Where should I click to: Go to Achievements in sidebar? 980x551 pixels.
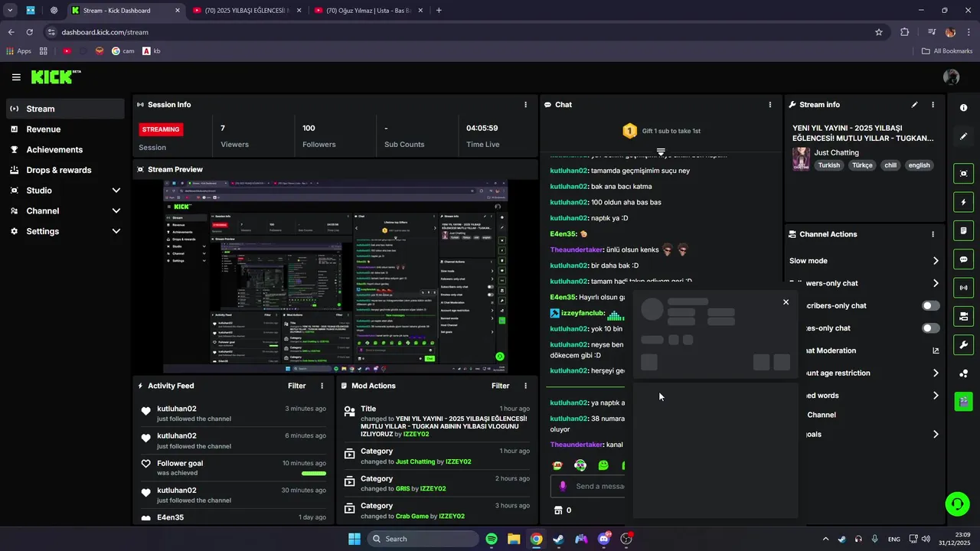pos(65,150)
